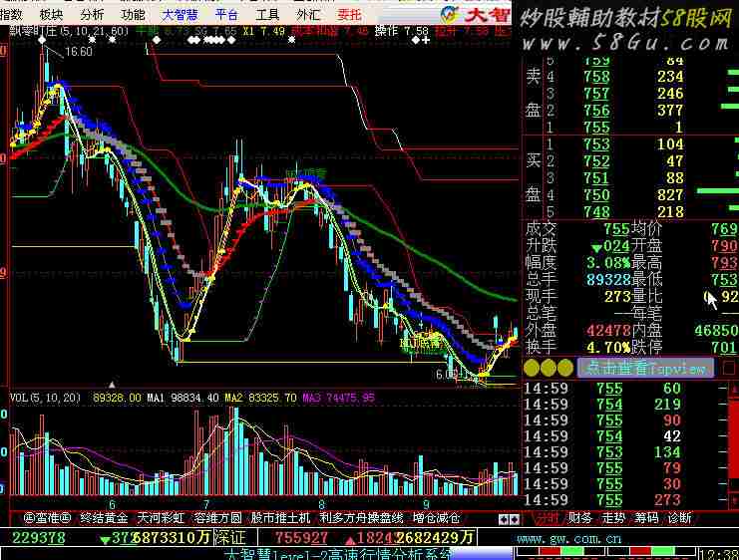Screen dimensions: 739x560
Task: Click the 大智慧 logo icon
Action: [450, 15]
